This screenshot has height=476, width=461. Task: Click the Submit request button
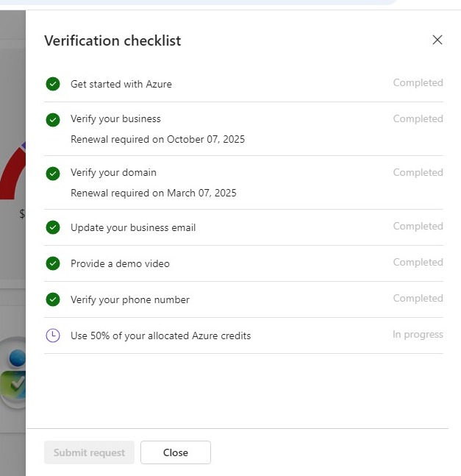(89, 452)
